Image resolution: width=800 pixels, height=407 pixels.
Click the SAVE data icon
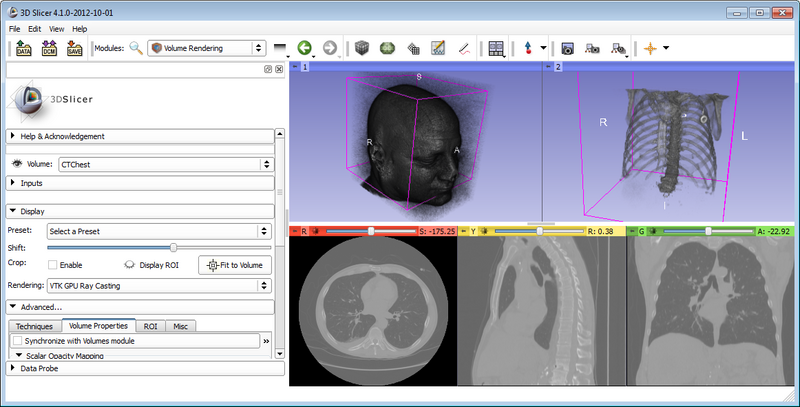coord(74,48)
